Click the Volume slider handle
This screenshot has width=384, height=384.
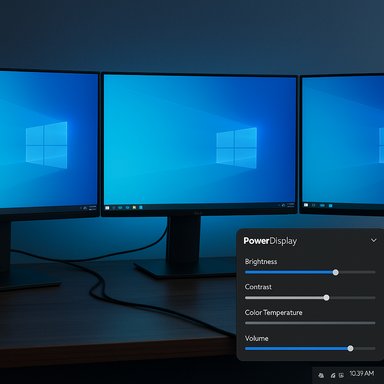(x=350, y=348)
